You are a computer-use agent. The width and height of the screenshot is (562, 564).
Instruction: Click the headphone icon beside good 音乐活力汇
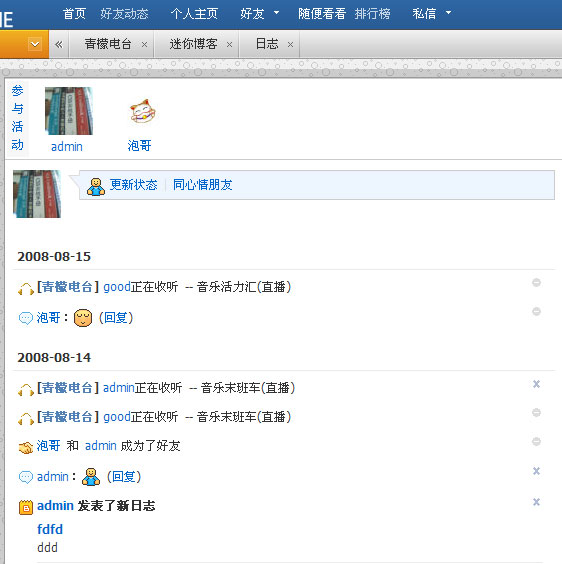click(x=26, y=289)
